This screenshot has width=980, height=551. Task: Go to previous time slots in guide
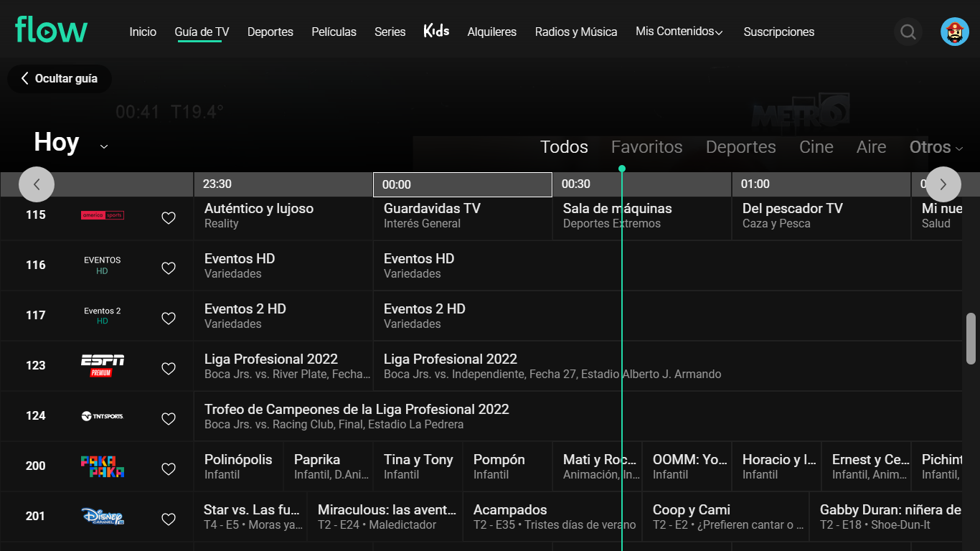click(37, 184)
